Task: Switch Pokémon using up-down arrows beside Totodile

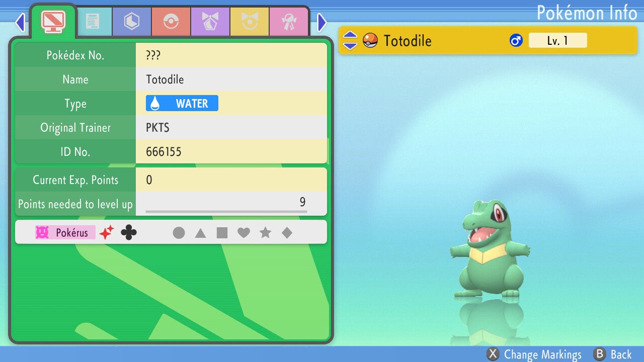Action: pyautogui.click(x=350, y=41)
